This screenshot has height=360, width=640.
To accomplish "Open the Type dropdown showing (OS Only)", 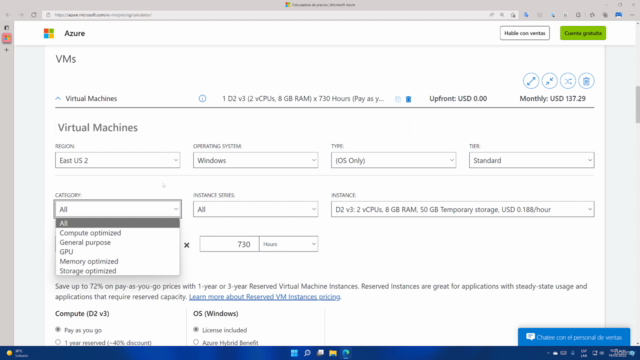I will [x=393, y=160].
